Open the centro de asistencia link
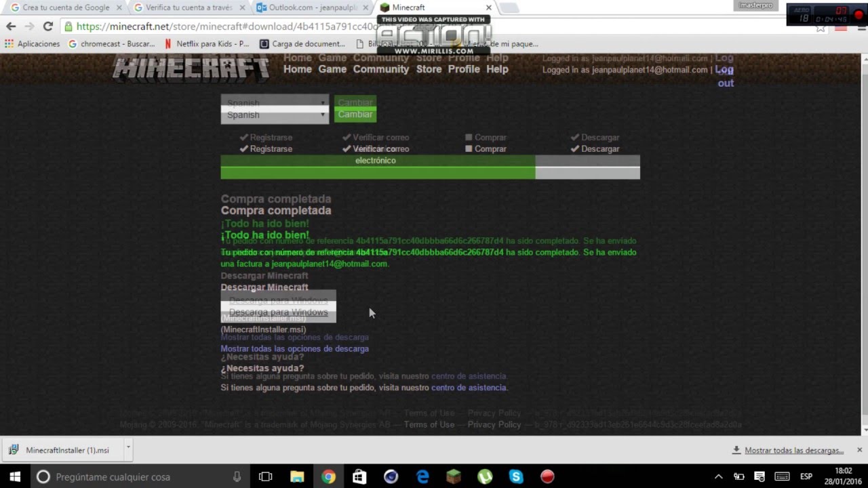Viewport: 868px width, 488px height. click(469, 388)
